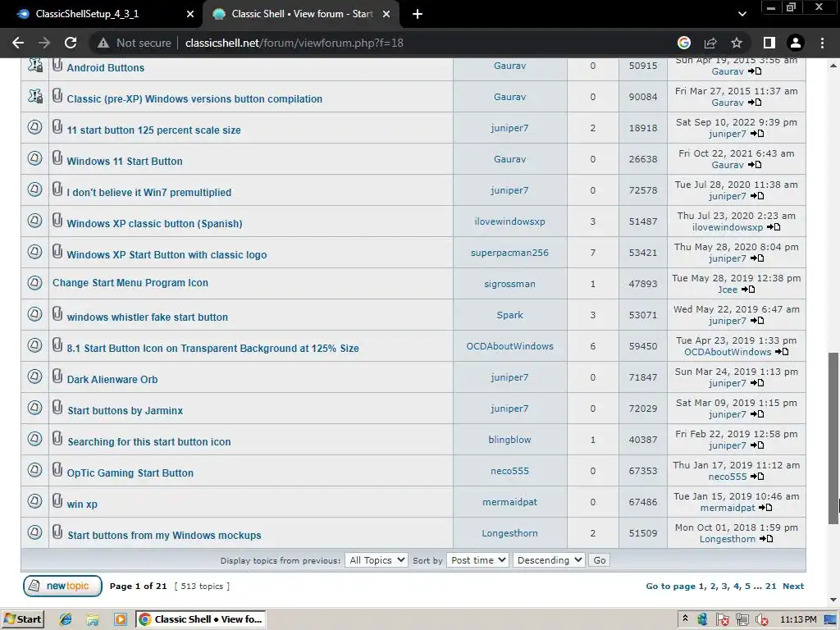
Task: Jump to last post by OCDAboutWindows
Action: click(782, 351)
